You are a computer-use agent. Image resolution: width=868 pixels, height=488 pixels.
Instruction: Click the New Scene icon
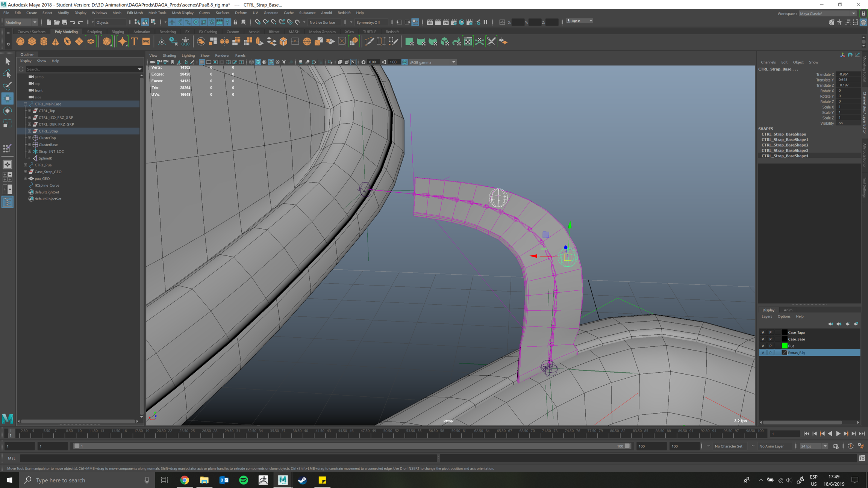pos(48,22)
